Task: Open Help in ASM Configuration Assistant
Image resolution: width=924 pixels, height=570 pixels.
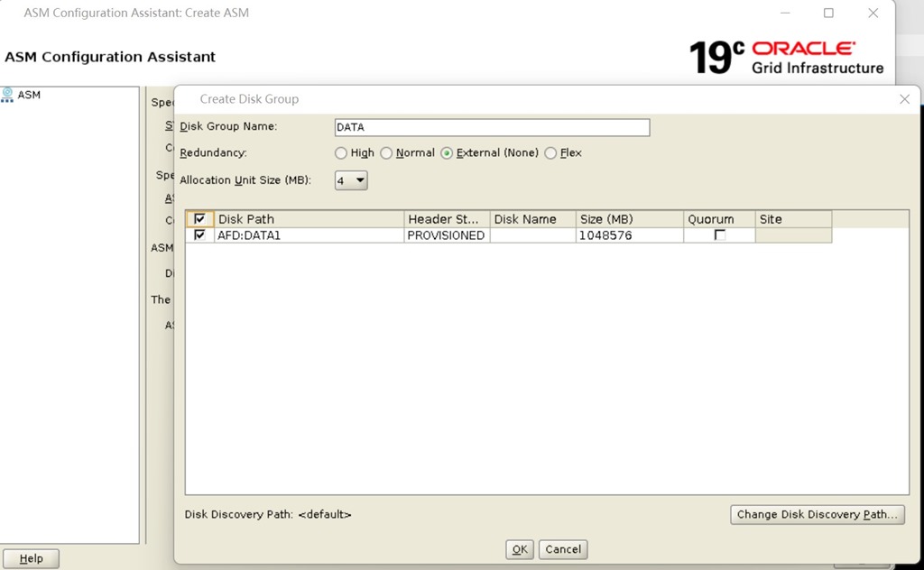Action: (x=32, y=559)
